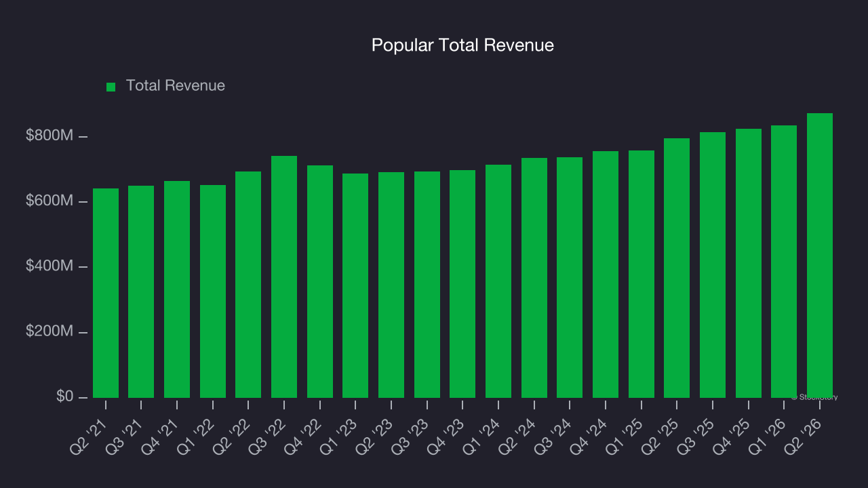Click the 'Popular Total Revenue' chart title

(462, 45)
